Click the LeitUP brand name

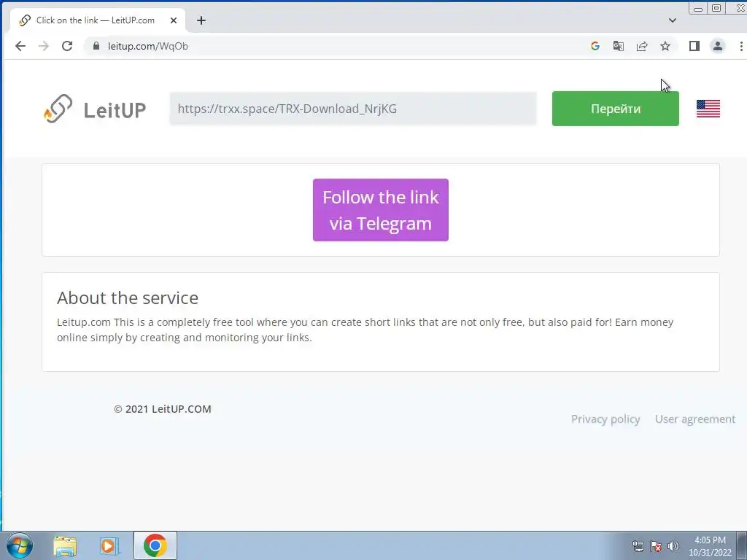(x=115, y=110)
